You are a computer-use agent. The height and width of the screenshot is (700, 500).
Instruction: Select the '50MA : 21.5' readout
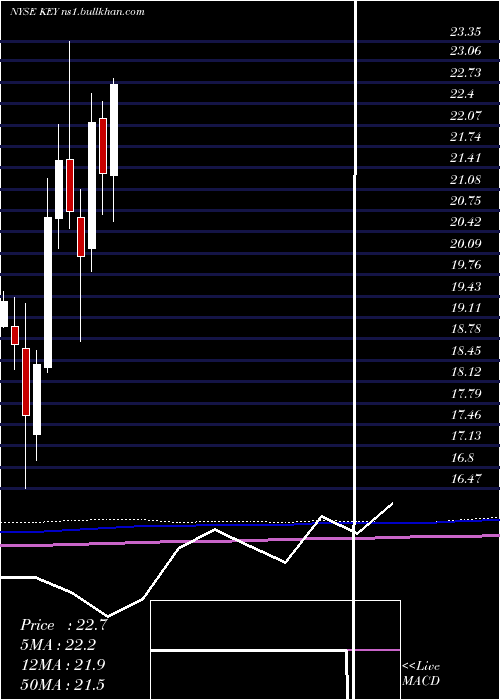64,684
